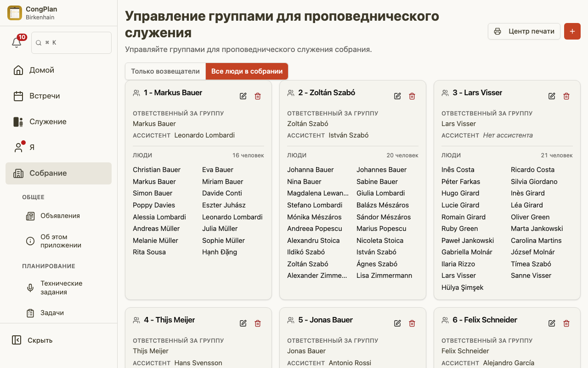Click Lisa Zimmermann in group 2

click(x=384, y=276)
